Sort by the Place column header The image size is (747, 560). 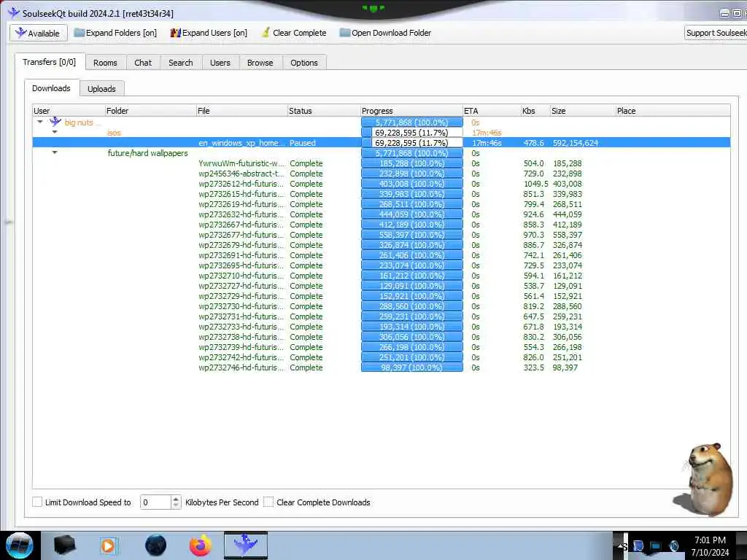click(672, 111)
